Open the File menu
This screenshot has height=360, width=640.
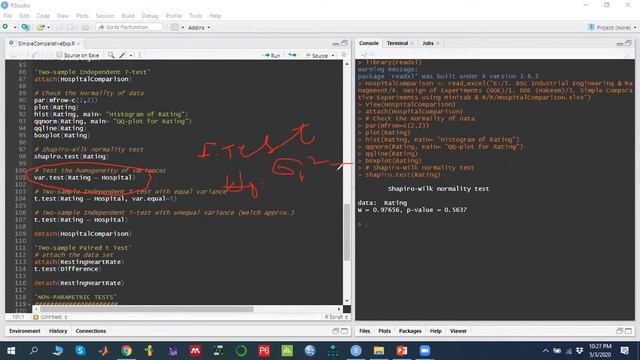pos(8,16)
